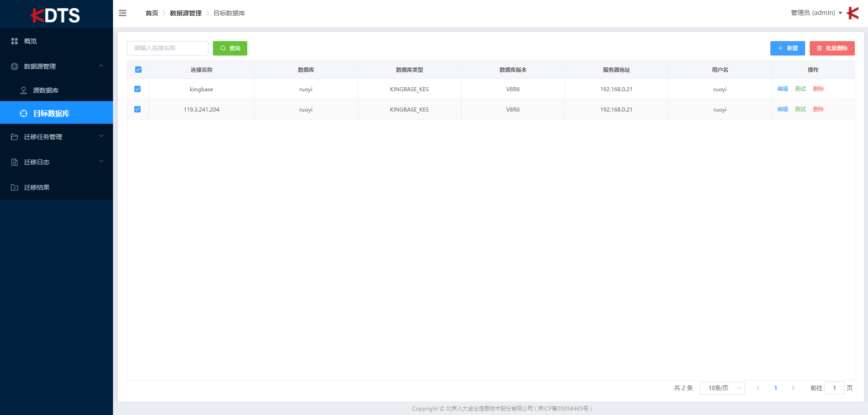The image size is (868, 415).
Task: Collapse the 数据源管理 menu chevron
Action: [101, 66]
